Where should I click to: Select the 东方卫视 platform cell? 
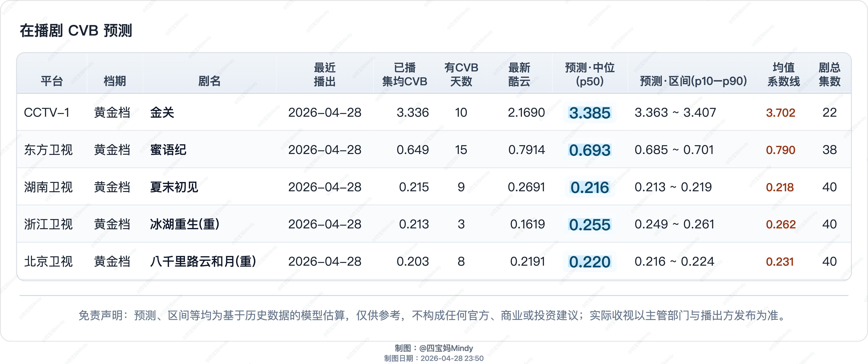(48, 150)
